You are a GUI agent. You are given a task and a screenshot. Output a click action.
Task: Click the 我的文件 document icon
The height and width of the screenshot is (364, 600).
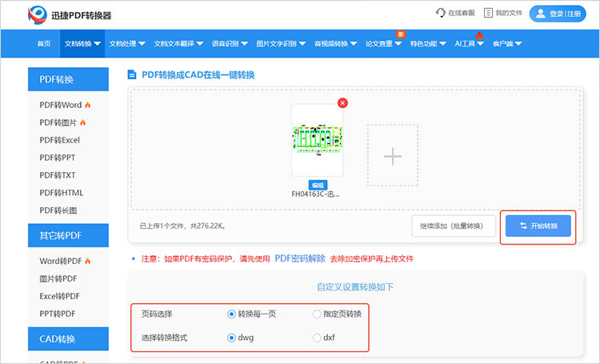(x=488, y=13)
